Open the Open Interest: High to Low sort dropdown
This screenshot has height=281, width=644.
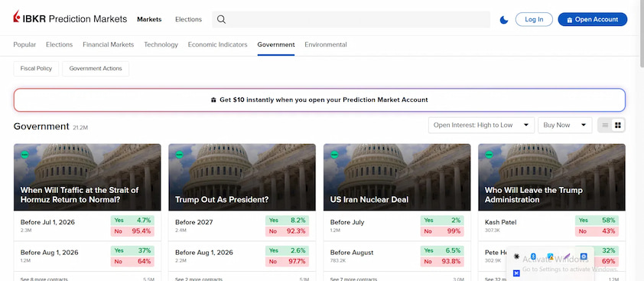tap(481, 125)
